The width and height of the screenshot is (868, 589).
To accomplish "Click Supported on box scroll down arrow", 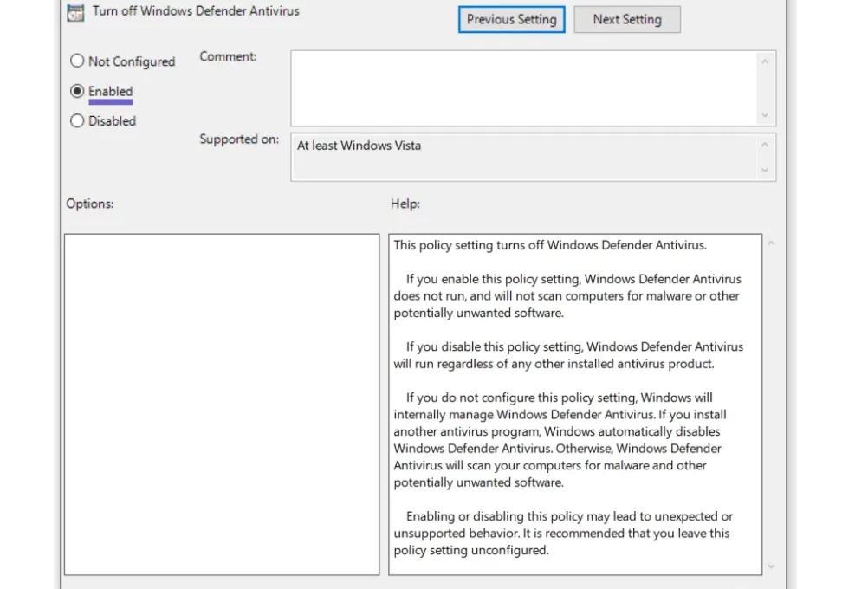I will (x=765, y=170).
